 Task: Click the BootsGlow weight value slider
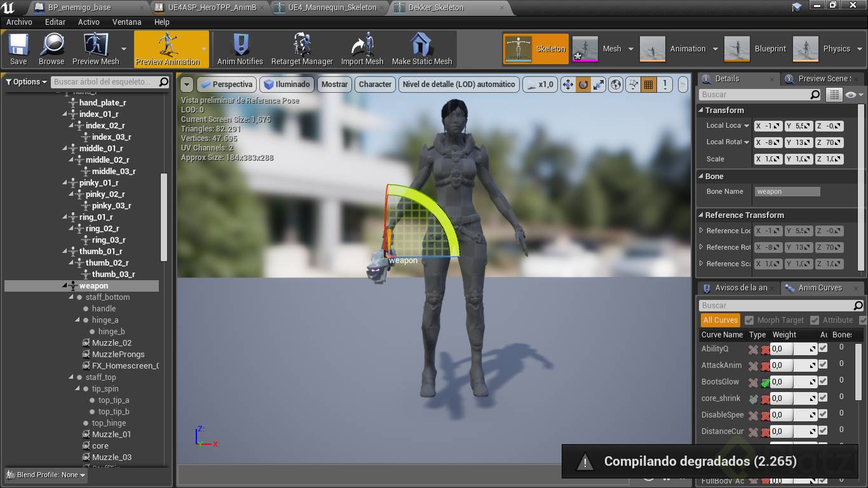[793, 382]
